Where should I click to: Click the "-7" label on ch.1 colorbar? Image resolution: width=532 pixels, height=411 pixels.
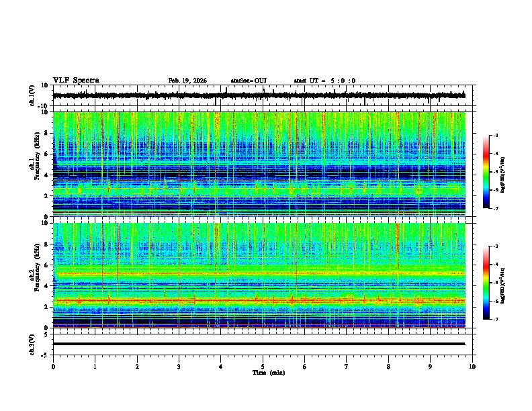(x=496, y=208)
